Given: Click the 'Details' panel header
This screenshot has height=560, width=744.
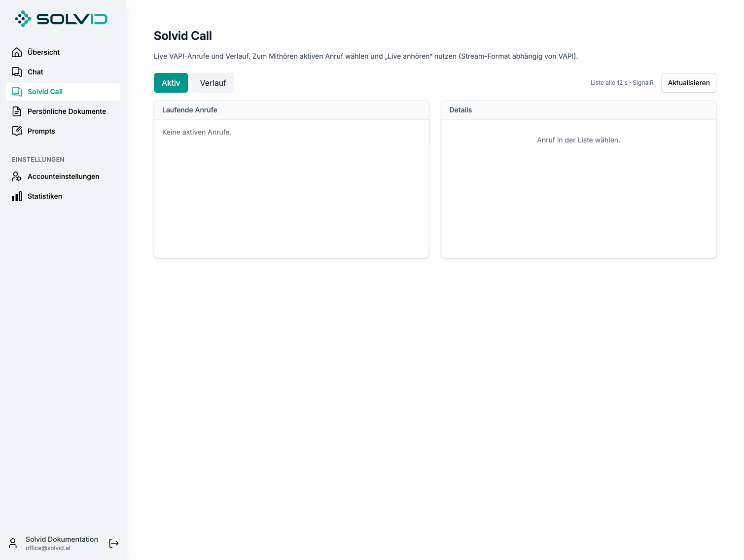Looking at the screenshot, I should 578,110.
